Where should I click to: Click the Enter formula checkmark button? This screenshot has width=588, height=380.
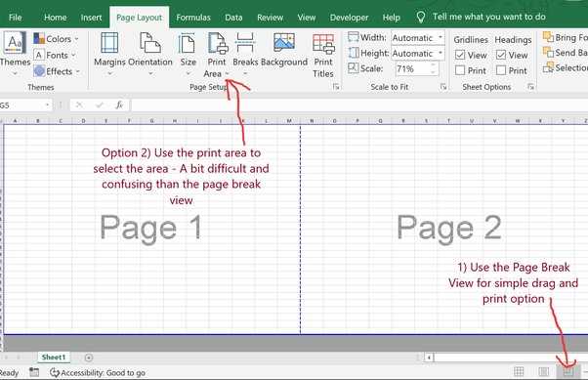tap(100, 106)
